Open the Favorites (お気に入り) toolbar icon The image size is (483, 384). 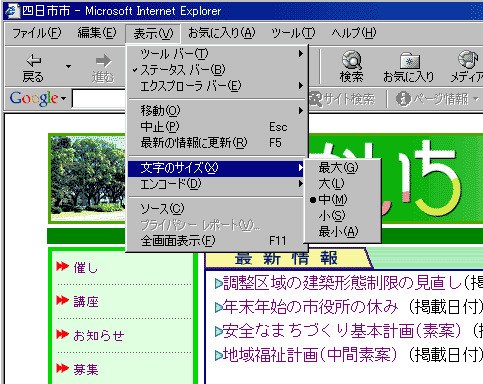(410, 60)
